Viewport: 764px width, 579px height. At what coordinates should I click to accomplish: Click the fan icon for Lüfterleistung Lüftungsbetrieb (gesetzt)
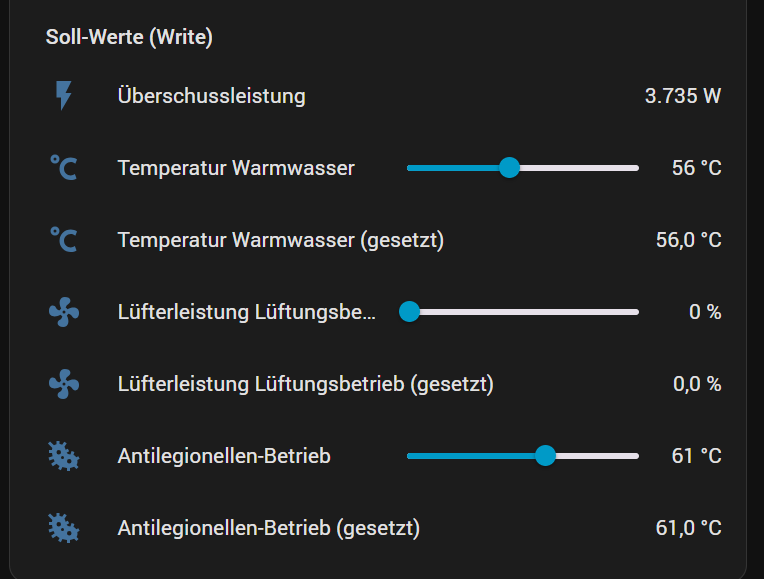click(x=64, y=384)
